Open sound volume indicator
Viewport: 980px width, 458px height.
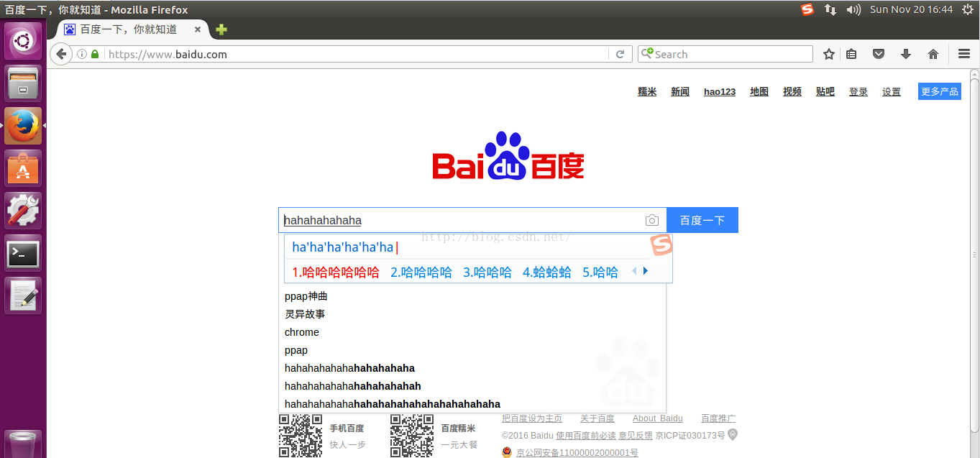(x=853, y=9)
